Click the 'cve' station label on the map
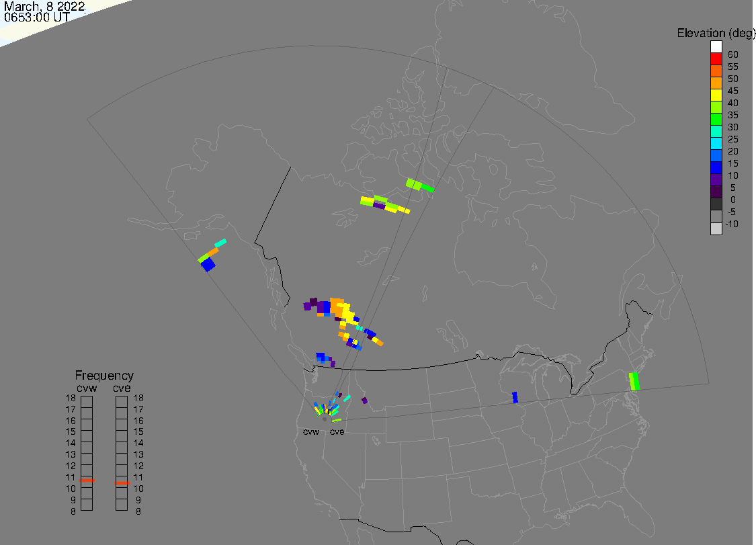 [x=337, y=431]
